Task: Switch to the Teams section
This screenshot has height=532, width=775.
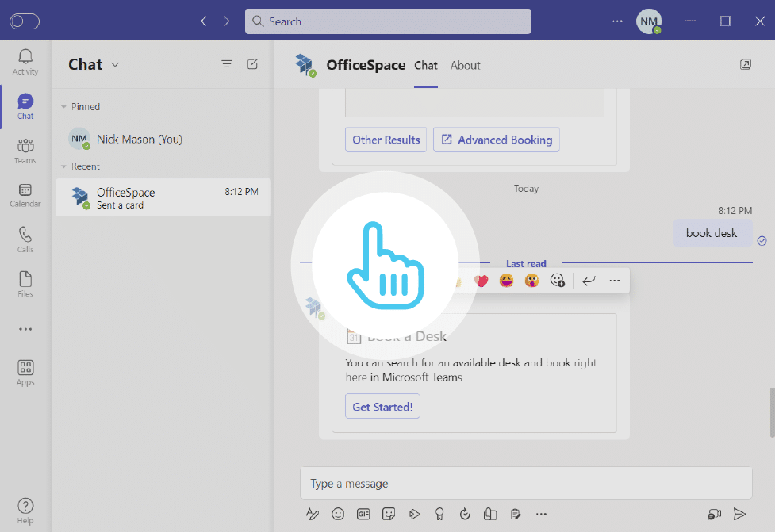Action: 25,151
